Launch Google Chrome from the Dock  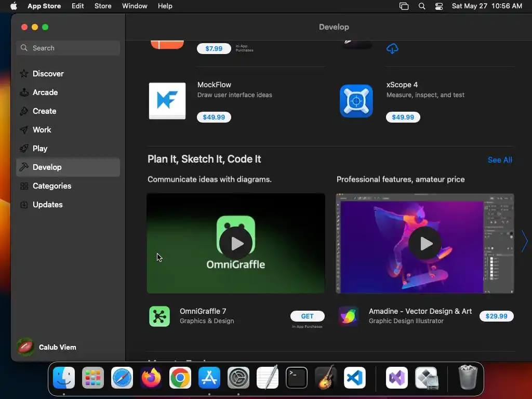180,378
